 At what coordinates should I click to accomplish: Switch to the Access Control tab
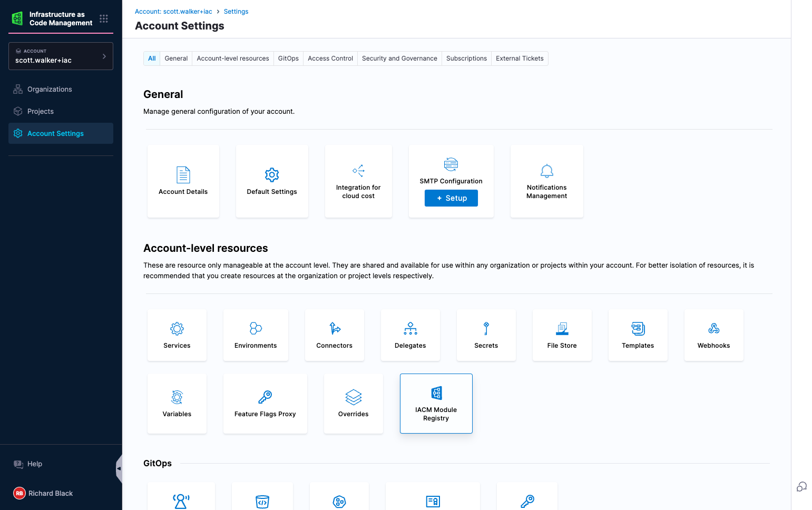click(330, 58)
